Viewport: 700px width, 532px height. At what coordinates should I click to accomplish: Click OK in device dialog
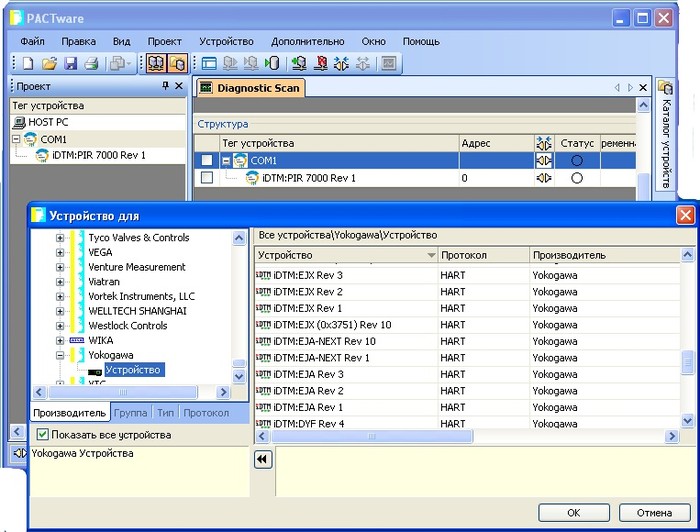click(574, 513)
